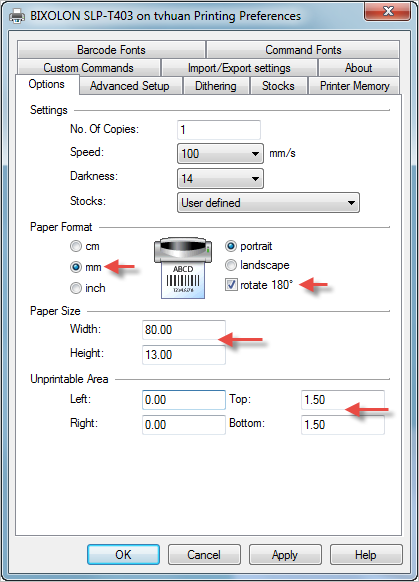Go to the Printer Memory tab
Image resolution: width=419 pixels, height=582 pixels.
(354, 86)
